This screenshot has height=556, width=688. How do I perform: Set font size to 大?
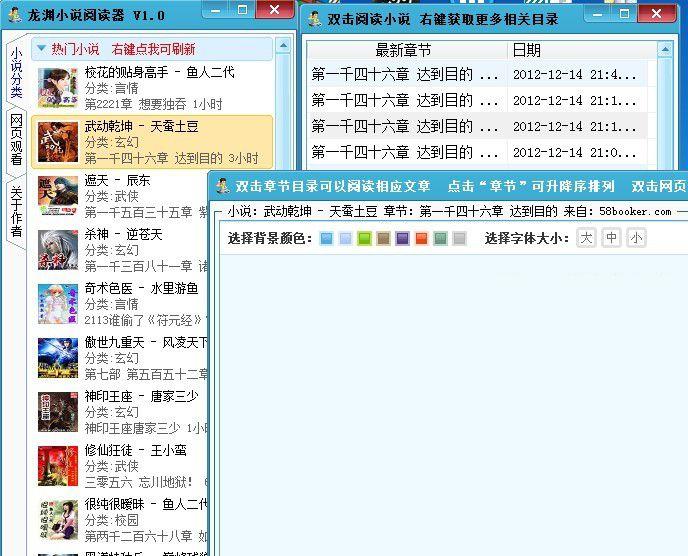pyautogui.click(x=586, y=238)
